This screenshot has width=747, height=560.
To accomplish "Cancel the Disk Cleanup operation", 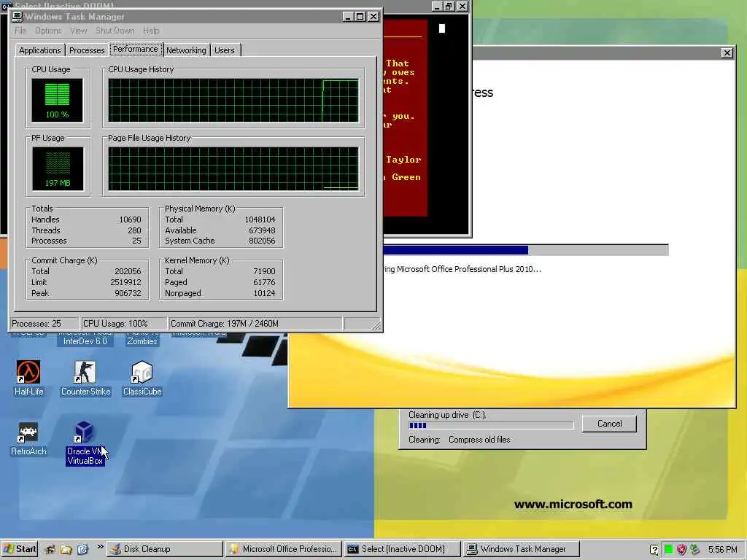I will click(609, 424).
